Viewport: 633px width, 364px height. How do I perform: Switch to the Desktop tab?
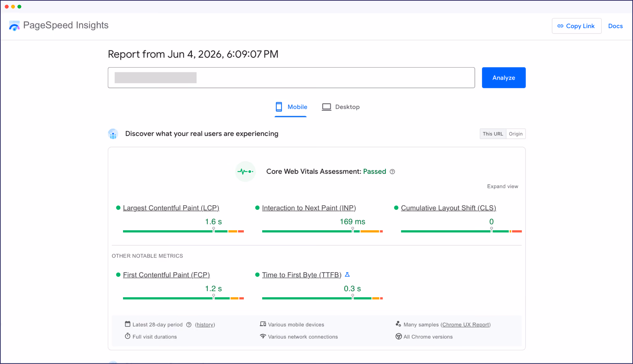tap(341, 107)
